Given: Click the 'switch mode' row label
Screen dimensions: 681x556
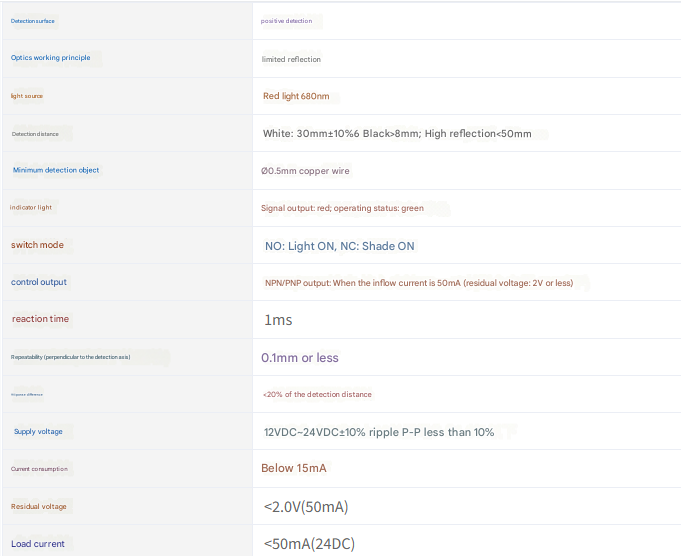Looking at the screenshot, I should 37,245.
